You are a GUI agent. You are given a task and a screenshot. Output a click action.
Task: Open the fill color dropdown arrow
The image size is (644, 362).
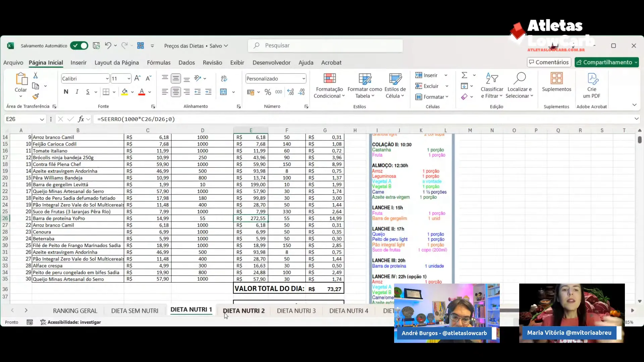[132, 92]
